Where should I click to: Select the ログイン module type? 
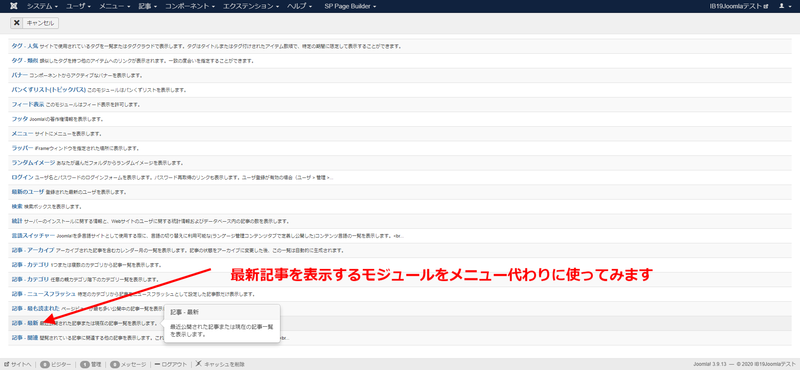(x=22, y=177)
